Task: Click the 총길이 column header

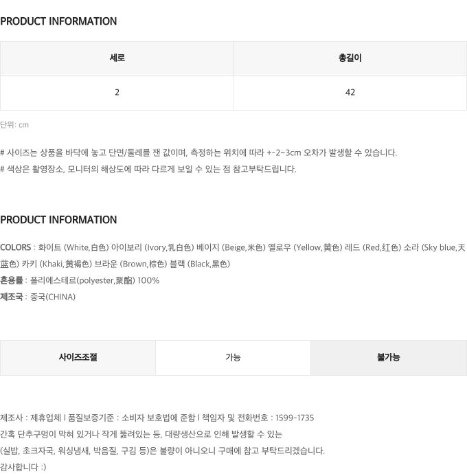Action: [x=350, y=58]
